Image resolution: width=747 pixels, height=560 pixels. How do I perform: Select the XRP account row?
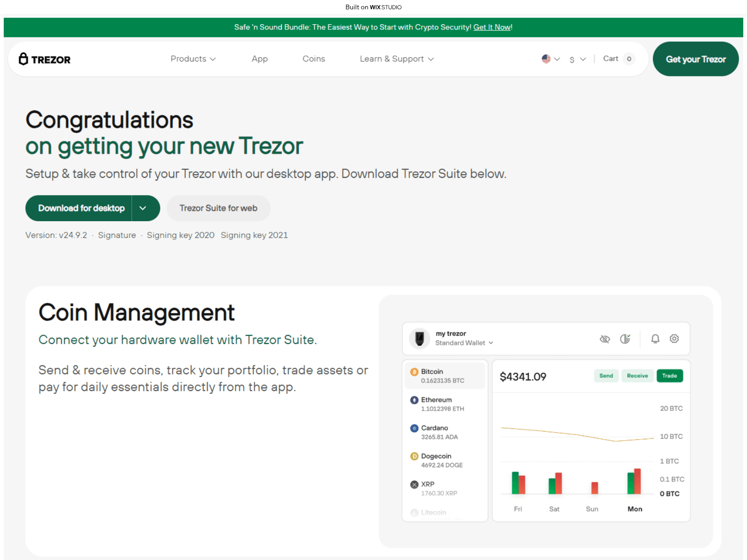pyautogui.click(x=445, y=489)
